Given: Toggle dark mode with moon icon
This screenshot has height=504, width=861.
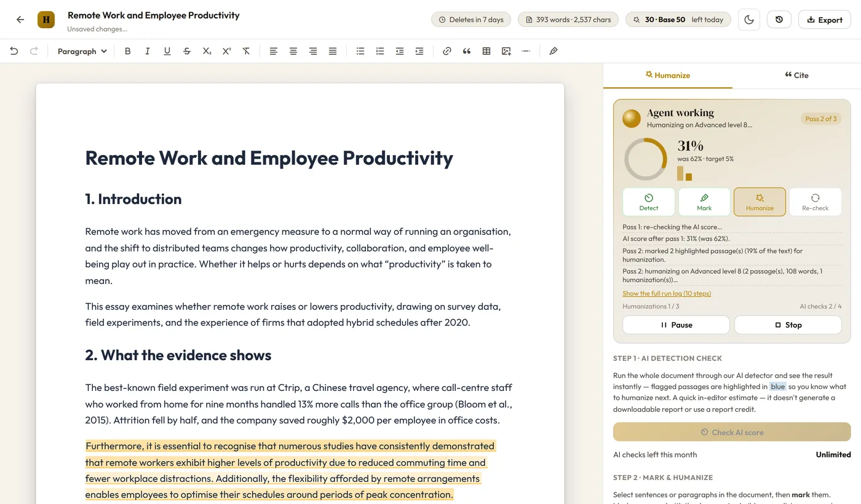Looking at the screenshot, I should (x=749, y=20).
